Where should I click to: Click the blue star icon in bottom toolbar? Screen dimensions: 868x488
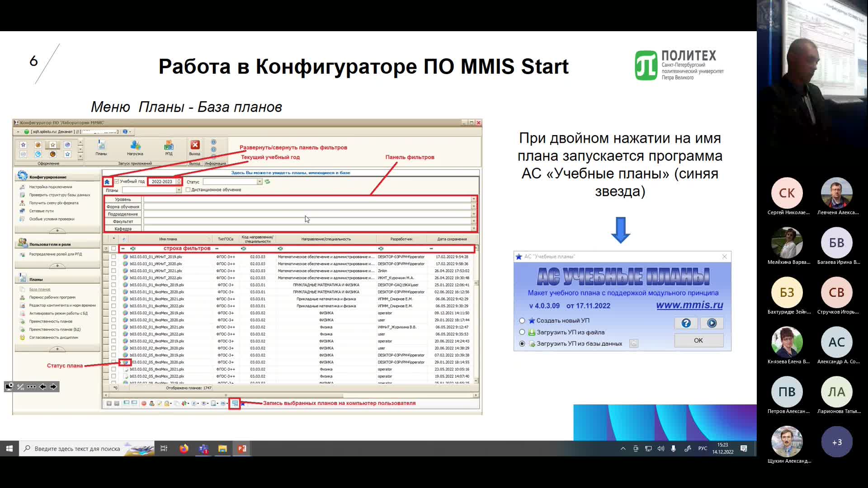pos(243,404)
